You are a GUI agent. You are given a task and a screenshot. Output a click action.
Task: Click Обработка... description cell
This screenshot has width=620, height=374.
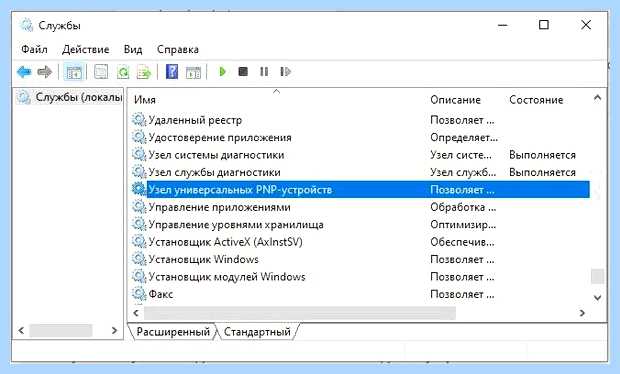coord(463,207)
